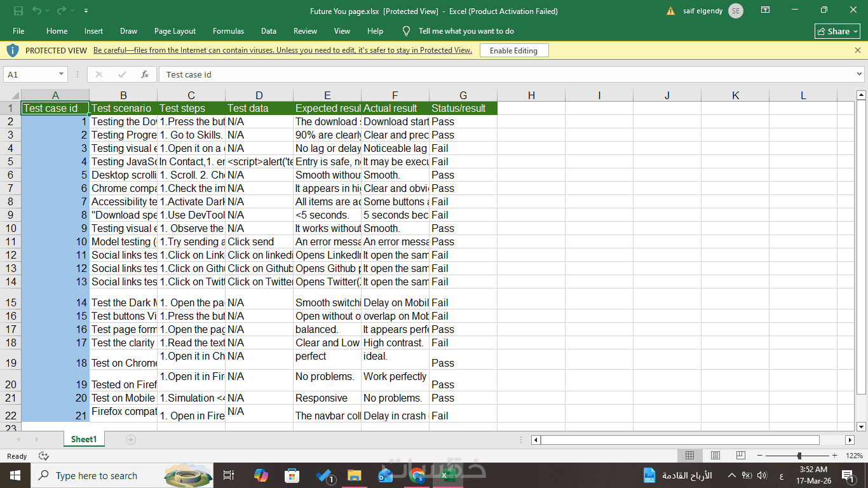Image resolution: width=868 pixels, height=488 pixels.
Task: Click previous sheet navigation arrow
Action: [18, 440]
